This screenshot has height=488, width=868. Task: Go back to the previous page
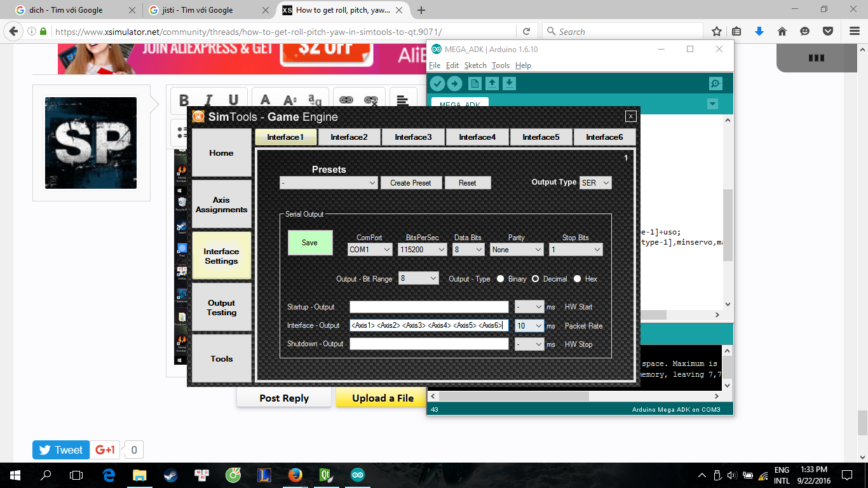click(x=13, y=31)
